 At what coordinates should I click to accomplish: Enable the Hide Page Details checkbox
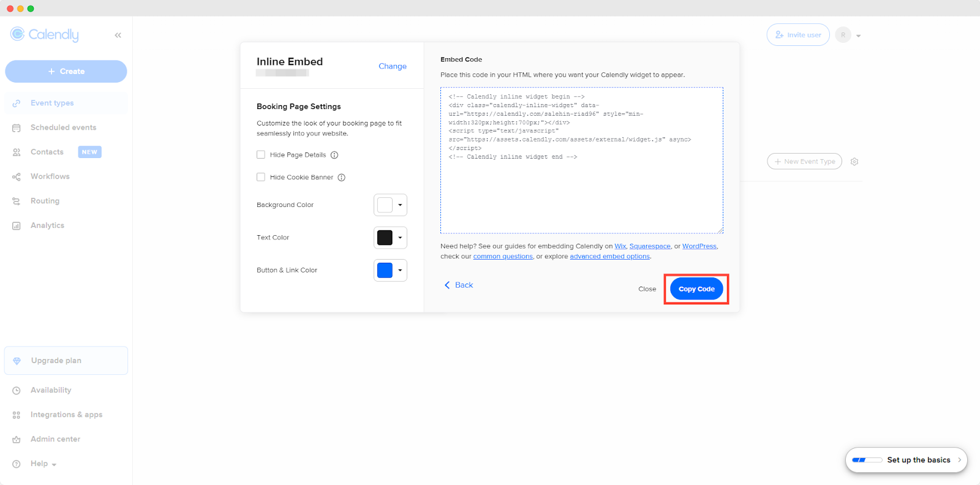pos(261,155)
